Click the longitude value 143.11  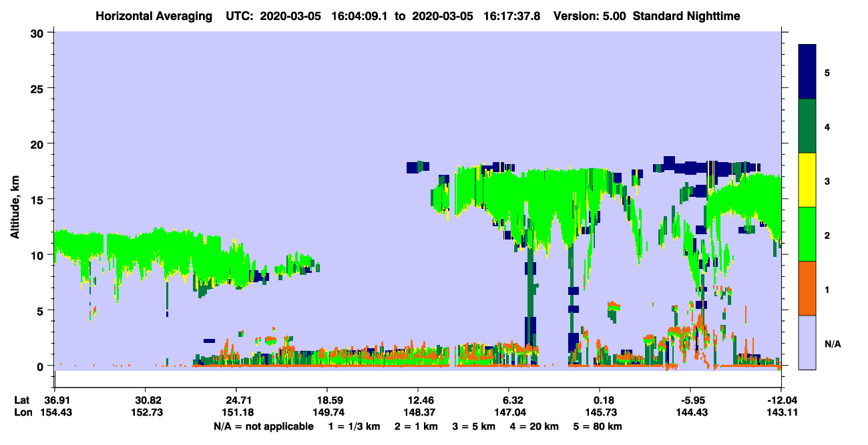coord(781,412)
